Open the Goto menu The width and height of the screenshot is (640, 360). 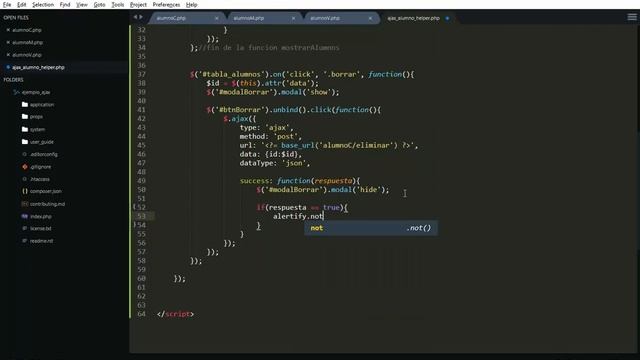(99, 5)
